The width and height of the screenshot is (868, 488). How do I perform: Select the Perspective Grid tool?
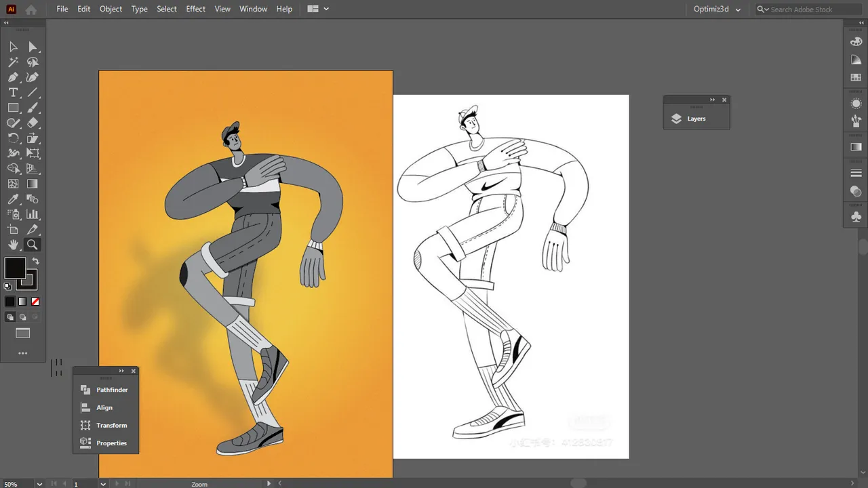[x=32, y=169]
